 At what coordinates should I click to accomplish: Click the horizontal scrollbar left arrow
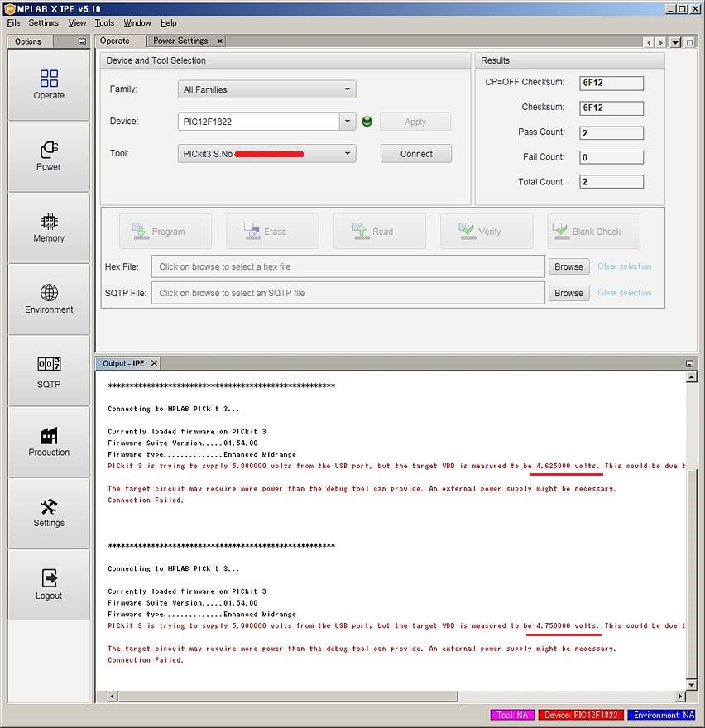112,696
